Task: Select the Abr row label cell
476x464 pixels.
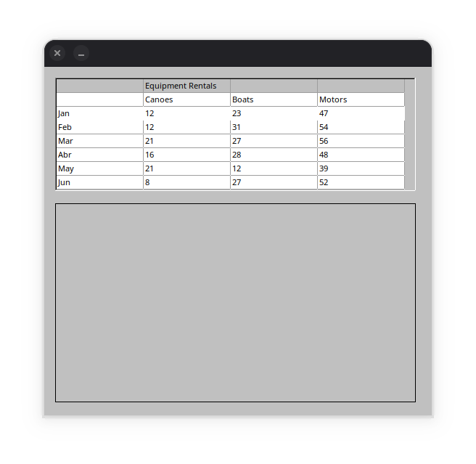Action: click(99, 155)
